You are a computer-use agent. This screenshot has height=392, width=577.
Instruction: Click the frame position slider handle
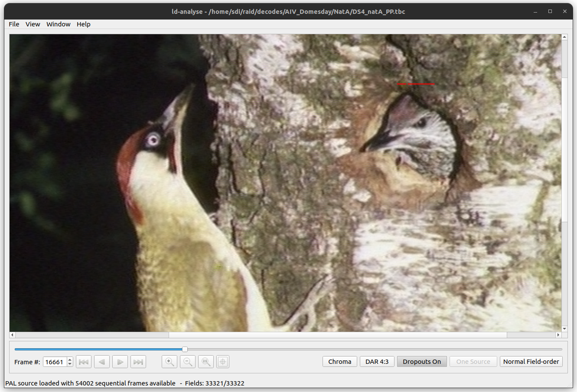(x=185, y=349)
